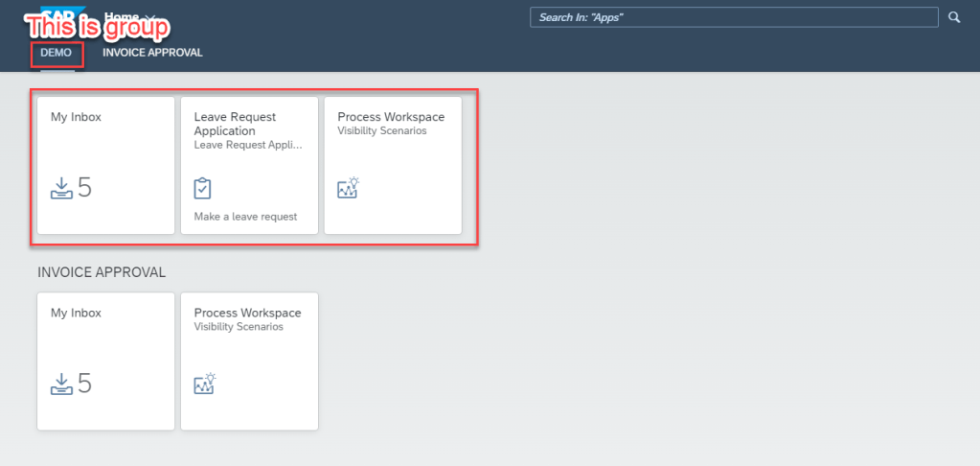The image size is (980, 466).
Task: Click the INVOICE APPROVAL group heading
Action: 102,272
